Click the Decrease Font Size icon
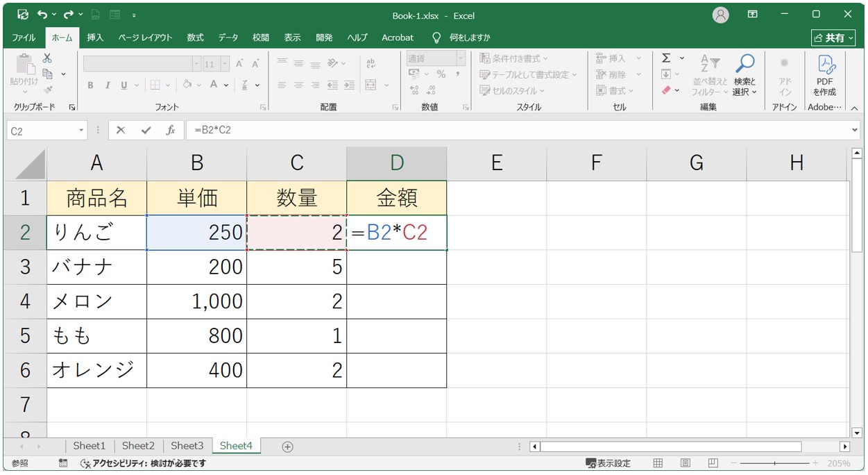The height and width of the screenshot is (475, 868). (x=255, y=64)
